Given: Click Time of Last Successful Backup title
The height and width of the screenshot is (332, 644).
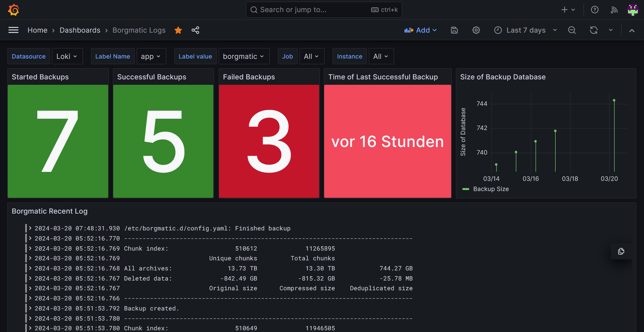Looking at the screenshot, I should click(383, 77).
